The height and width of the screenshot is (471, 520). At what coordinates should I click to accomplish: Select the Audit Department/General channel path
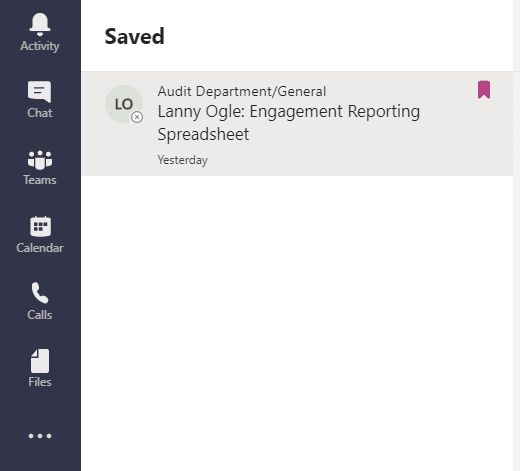click(242, 91)
